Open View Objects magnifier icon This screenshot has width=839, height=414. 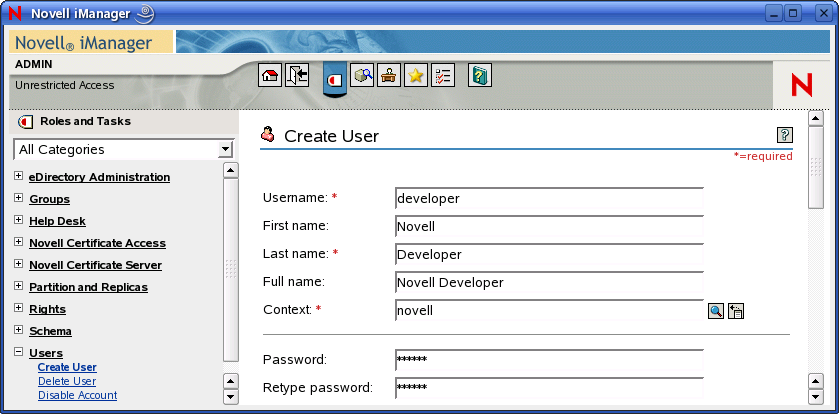pyautogui.click(x=362, y=75)
